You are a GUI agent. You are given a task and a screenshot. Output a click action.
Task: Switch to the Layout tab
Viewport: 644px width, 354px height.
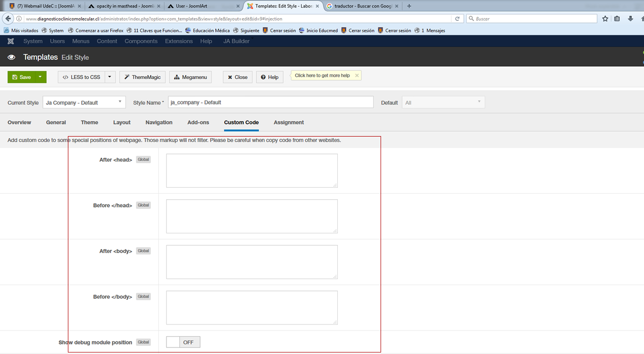122,123
